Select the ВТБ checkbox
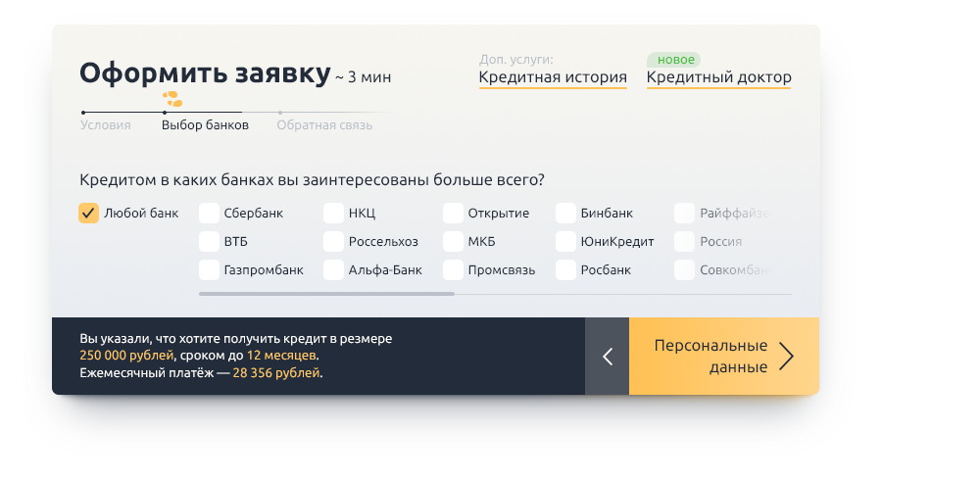Screen dimensions: 980x481 210,241
